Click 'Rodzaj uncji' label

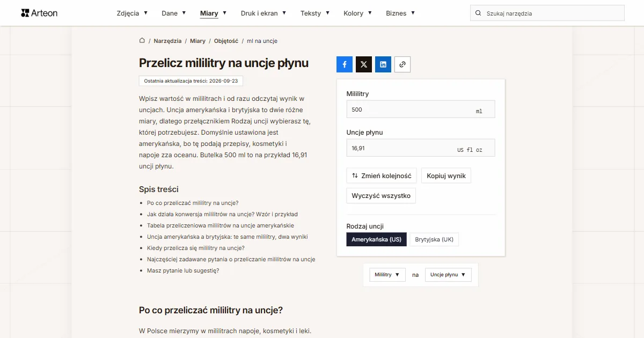(x=365, y=226)
